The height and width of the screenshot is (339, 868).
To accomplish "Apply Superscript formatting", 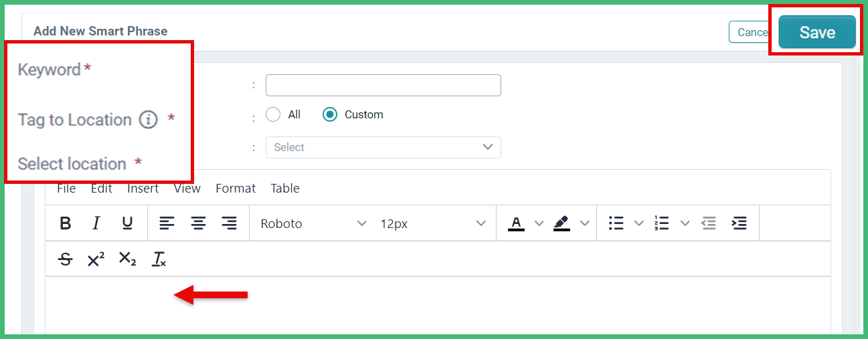I will coord(96,259).
